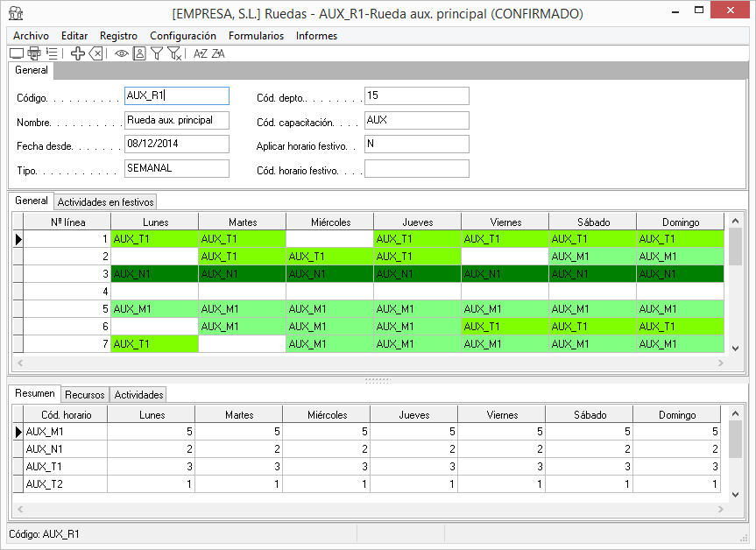Click the Fecha desde input field
Viewport: 756px width, 550px height.
click(176, 144)
